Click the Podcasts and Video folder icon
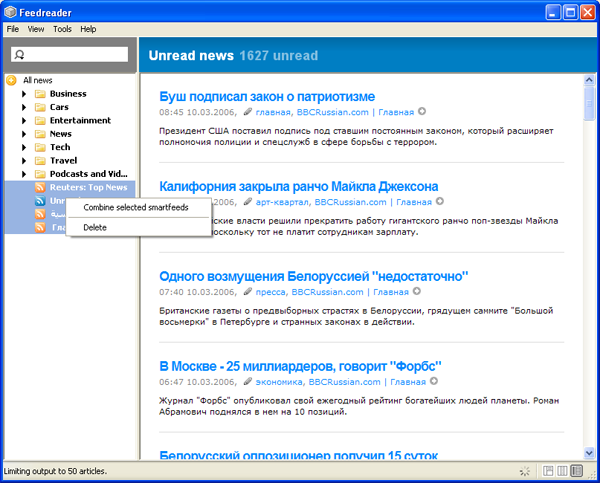This screenshot has width=600, height=483. (x=40, y=174)
